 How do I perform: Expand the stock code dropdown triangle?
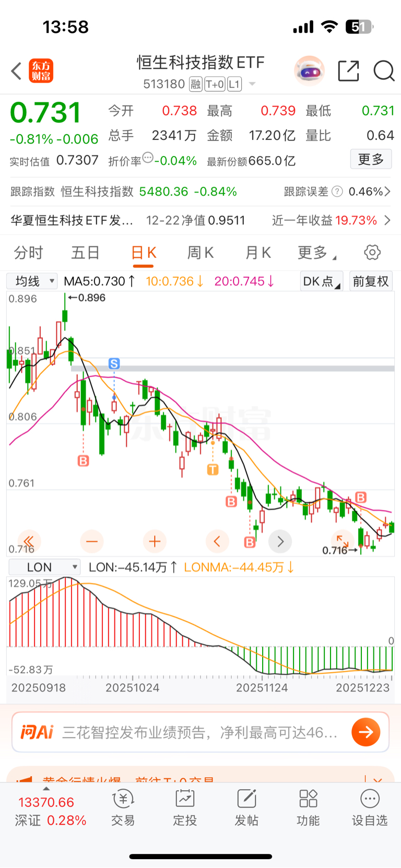click(252, 84)
